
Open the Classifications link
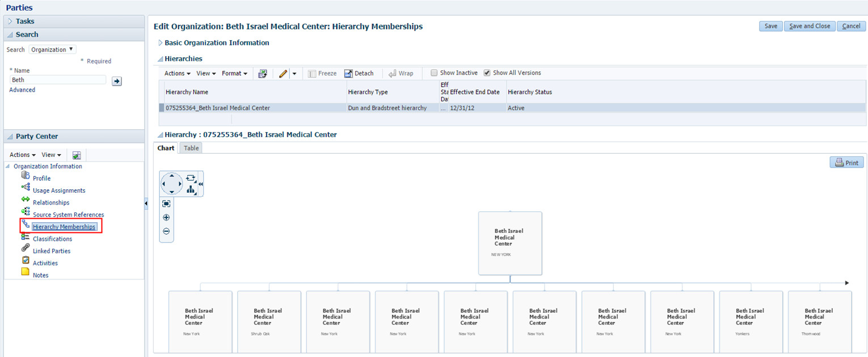pos(52,239)
